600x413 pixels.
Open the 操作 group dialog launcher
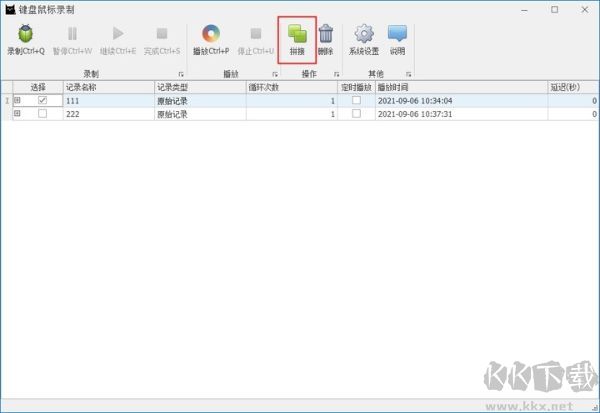coord(336,74)
